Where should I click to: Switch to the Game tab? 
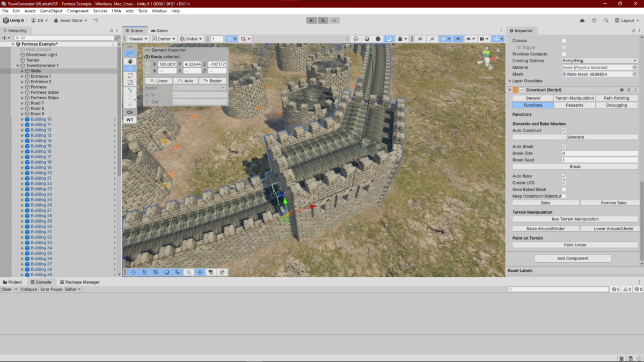click(x=159, y=31)
